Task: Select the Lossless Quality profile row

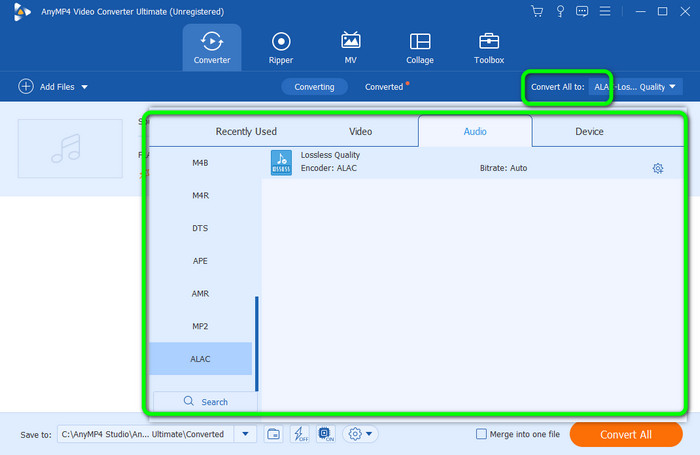Action: click(x=472, y=163)
